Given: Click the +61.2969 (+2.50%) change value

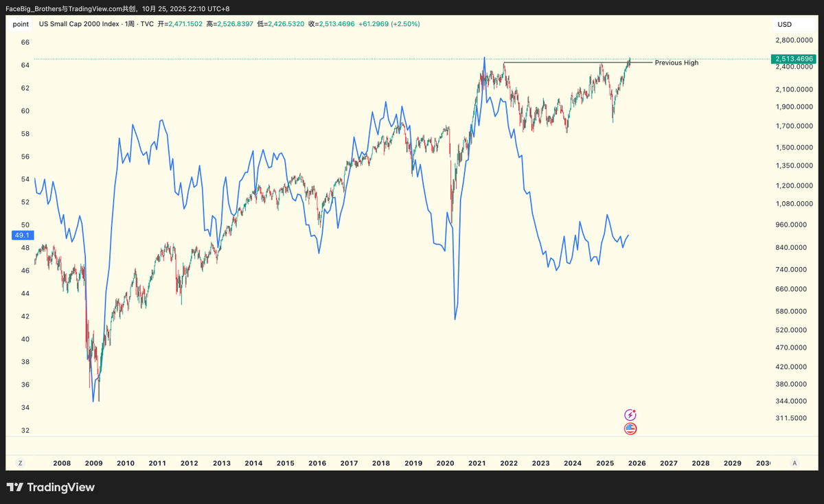Looking at the screenshot, I should point(389,24).
